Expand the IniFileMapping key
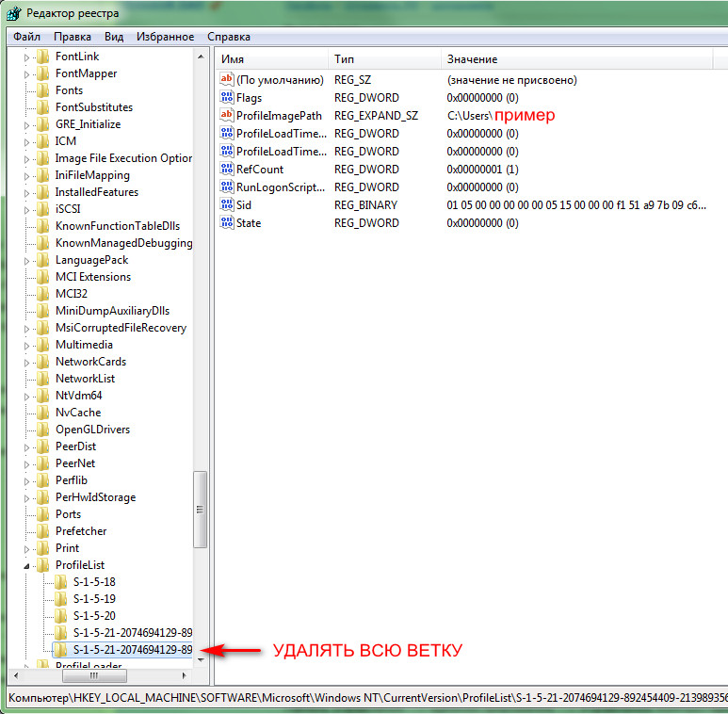Screen dimensions: 728x714 26,176
